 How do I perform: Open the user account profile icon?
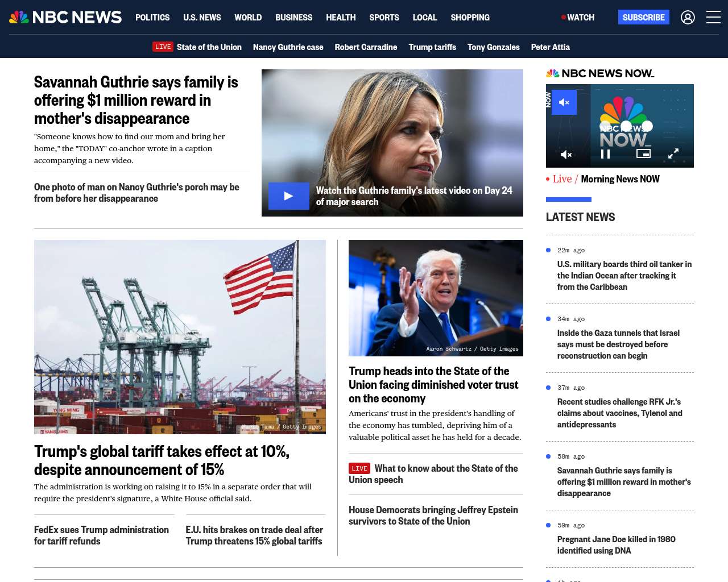[x=688, y=18]
